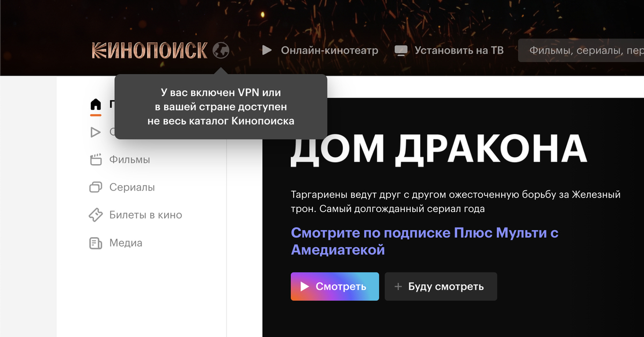Click the newspaper icon for Медиа

point(96,243)
